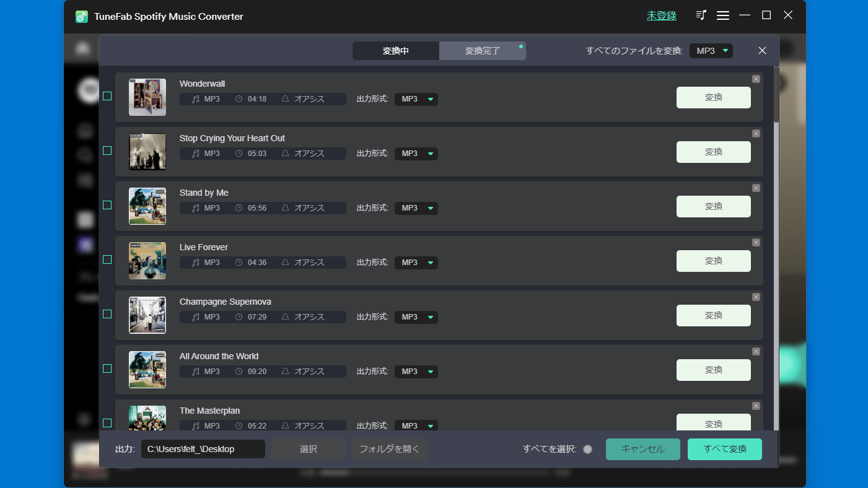This screenshot has height=488, width=868.
Task: Click the Wonderwall song title
Action: pos(202,84)
